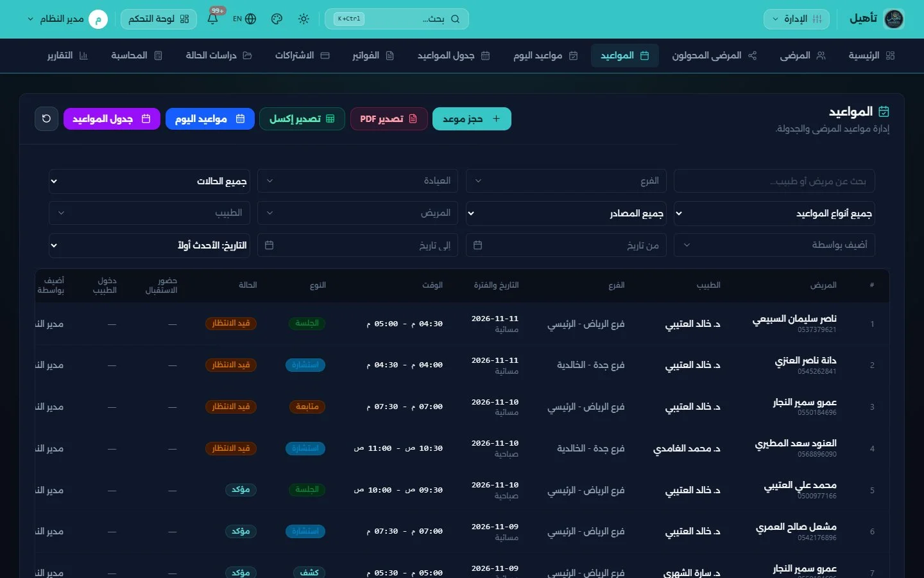Viewport: 924px width, 578px height.
Task: Click the sliders icon in the الإدارة menu
Action: coord(817,19)
